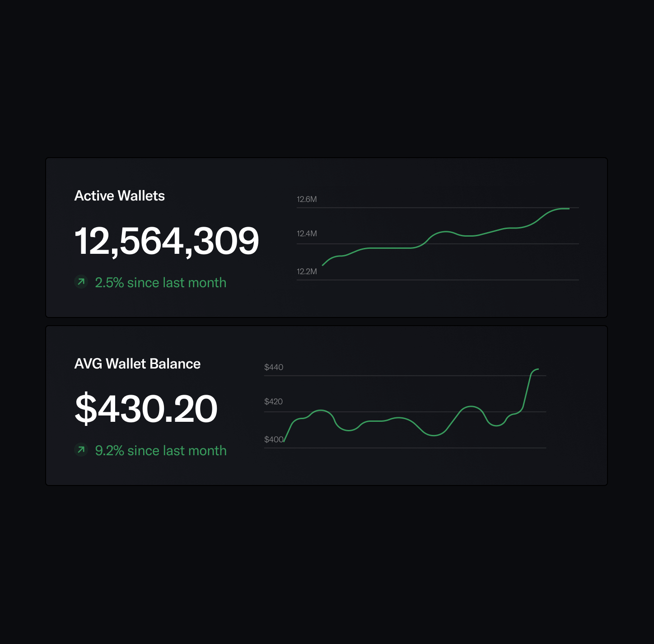Click the 12,564,309 wallet count
The width and height of the screenshot is (654, 644).
point(166,241)
